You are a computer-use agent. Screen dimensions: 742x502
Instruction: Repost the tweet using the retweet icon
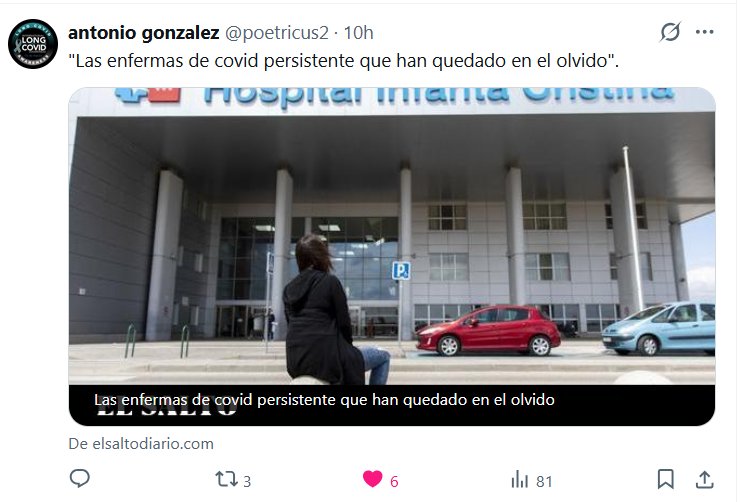226,479
